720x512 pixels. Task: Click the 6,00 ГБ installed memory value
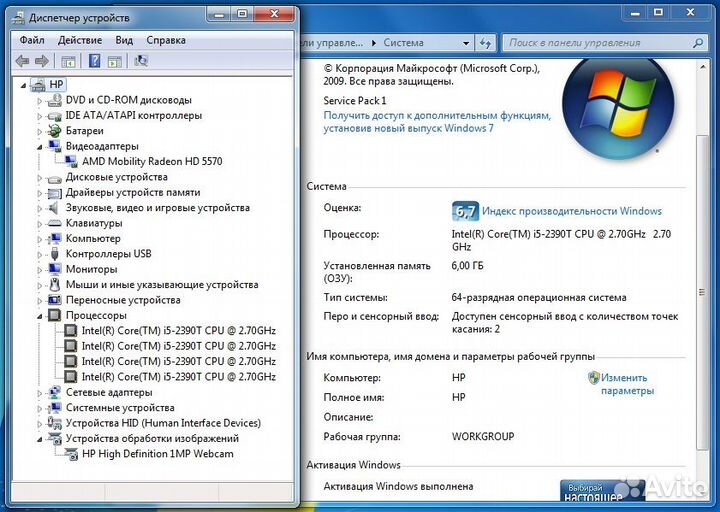point(467,265)
